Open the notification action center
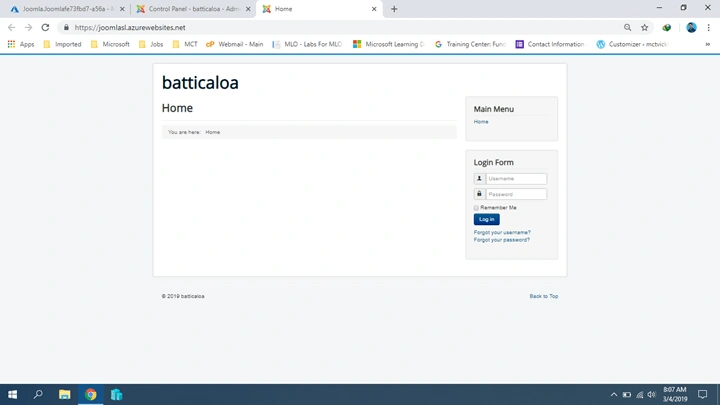Screen dimensions: 720x405 coord(703,394)
